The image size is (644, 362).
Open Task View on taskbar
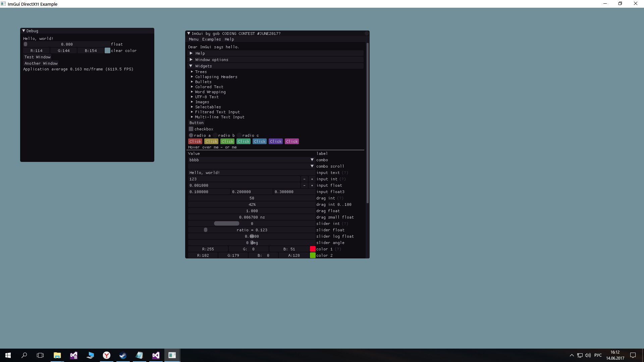(40, 355)
